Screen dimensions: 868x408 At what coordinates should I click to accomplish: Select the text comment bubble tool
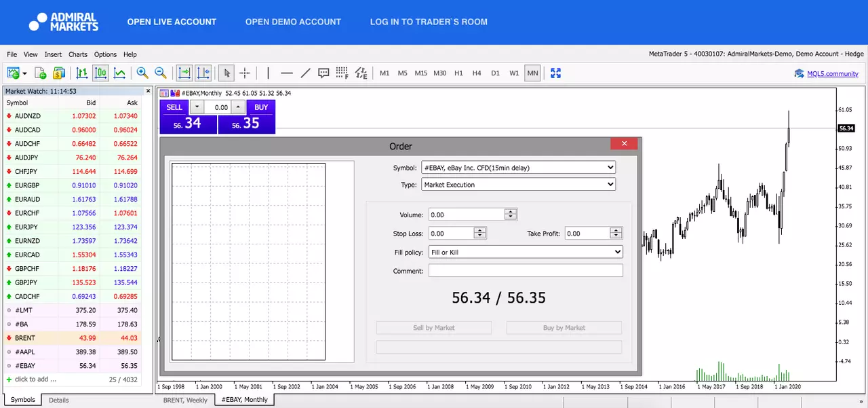point(323,73)
